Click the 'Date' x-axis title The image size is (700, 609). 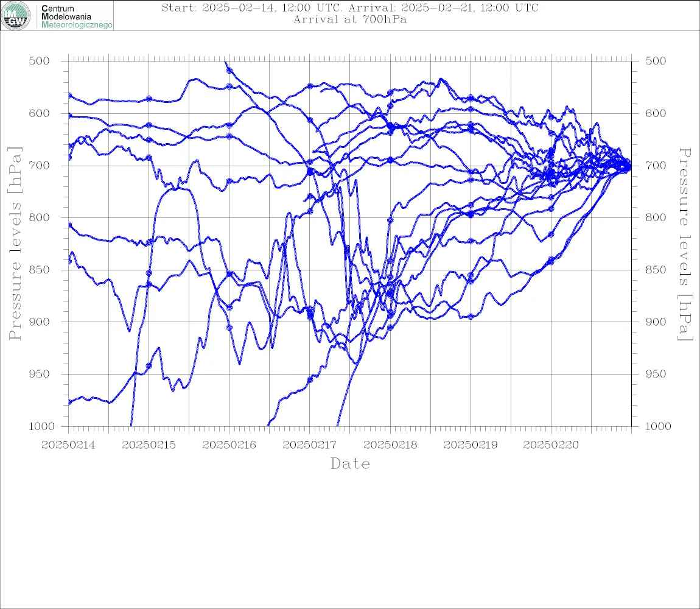coord(351,464)
